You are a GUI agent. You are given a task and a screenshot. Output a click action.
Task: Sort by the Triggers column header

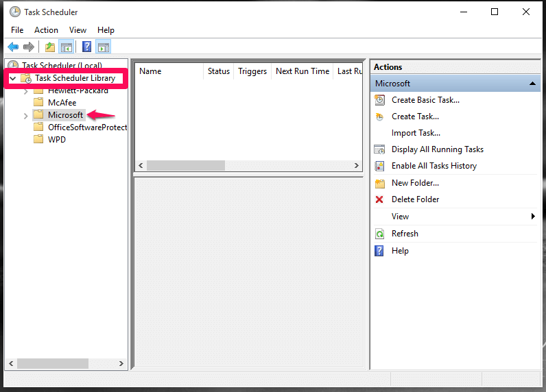tap(252, 71)
